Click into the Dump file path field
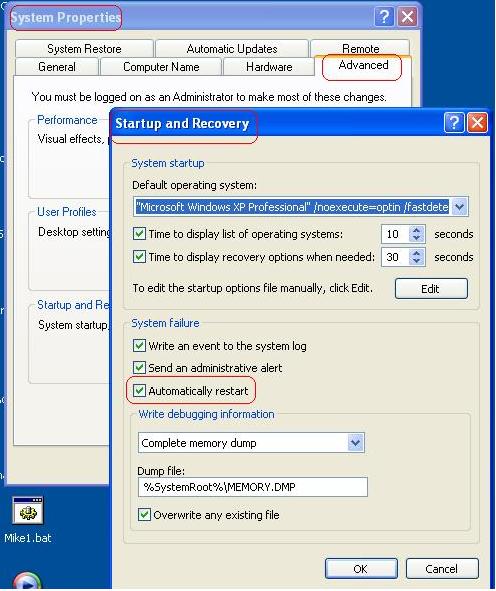 point(253,487)
